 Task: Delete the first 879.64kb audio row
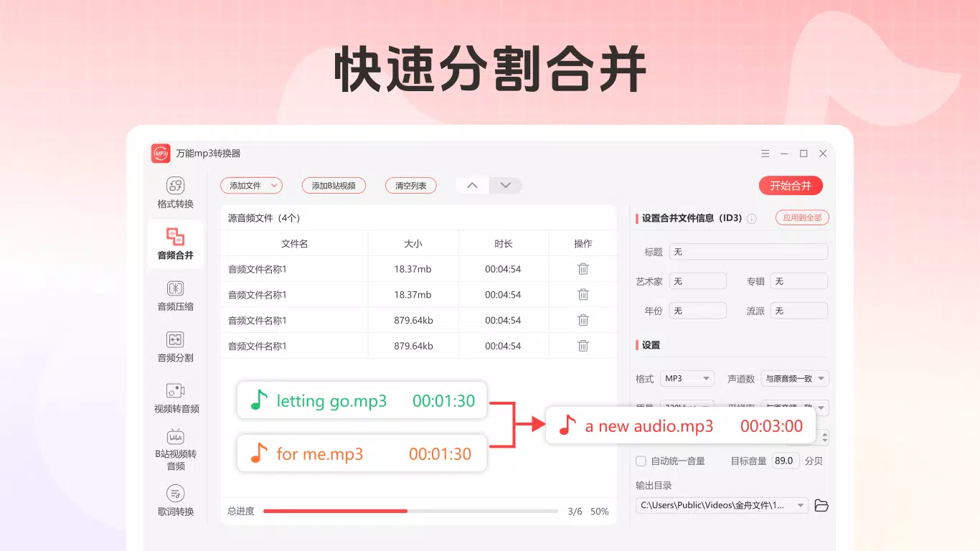(x=583, y=320)
